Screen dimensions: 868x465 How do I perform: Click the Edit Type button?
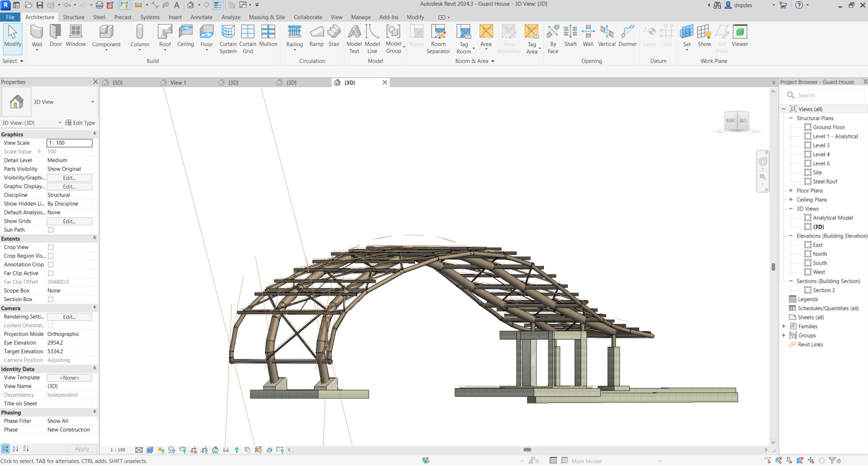click(x=80, y=123)
